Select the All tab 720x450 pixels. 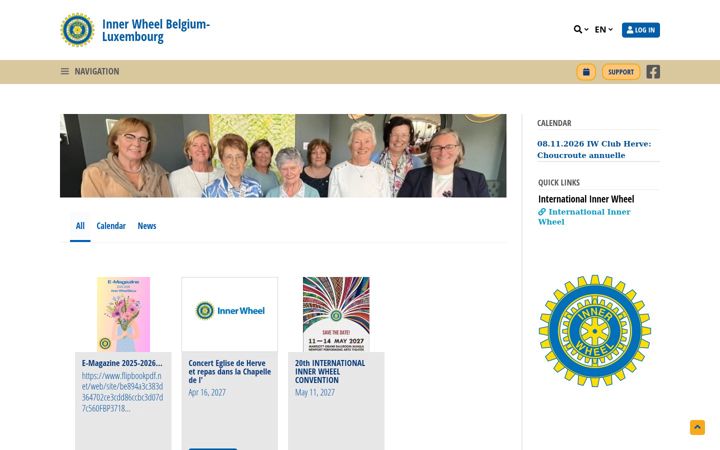pyautogui.click(x=80, y=225)
